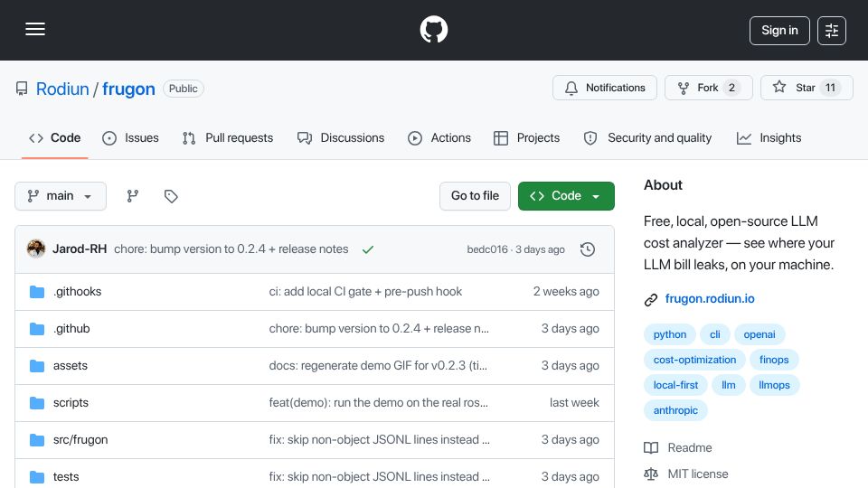Screen dimensions: 868x488
Task: Open the Rodiun owner profile link
Action: (x=62, y=89)
